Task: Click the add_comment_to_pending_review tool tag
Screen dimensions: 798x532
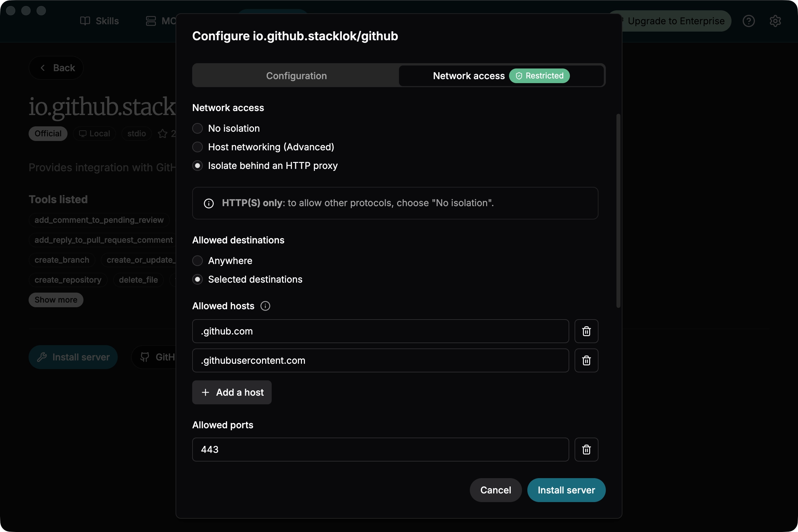Action: (x=99, y=220)
